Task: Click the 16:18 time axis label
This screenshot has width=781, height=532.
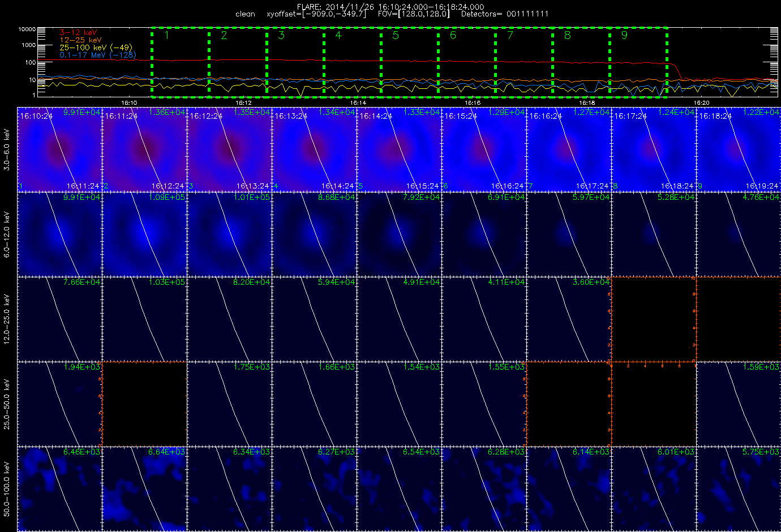Action: 587,102
